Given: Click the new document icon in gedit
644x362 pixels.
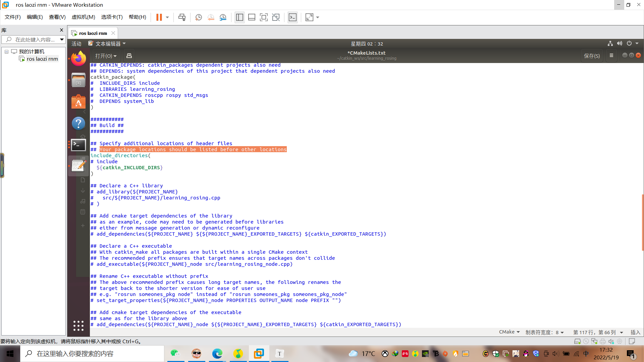Looking at the screenshot, I should coord(129,56).
